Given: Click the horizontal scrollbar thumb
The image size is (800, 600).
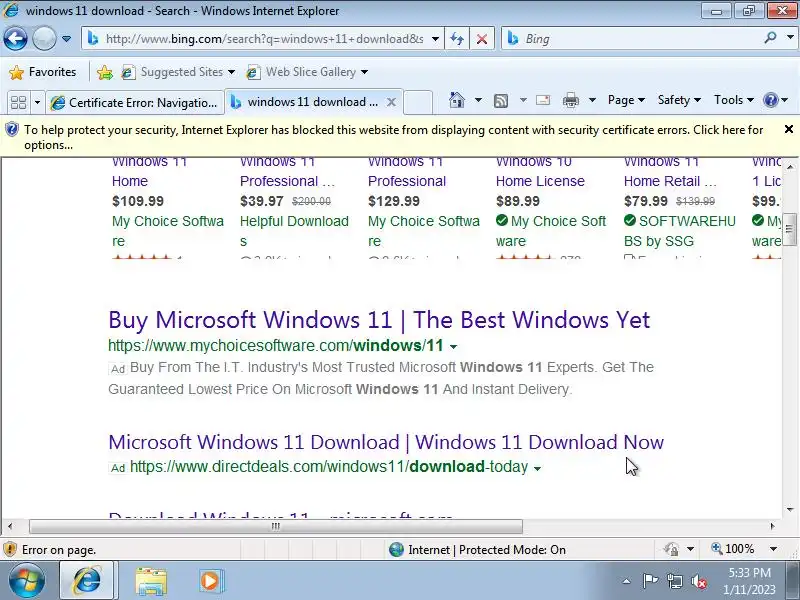Looking at the screenshot, I should click(276, 526).
